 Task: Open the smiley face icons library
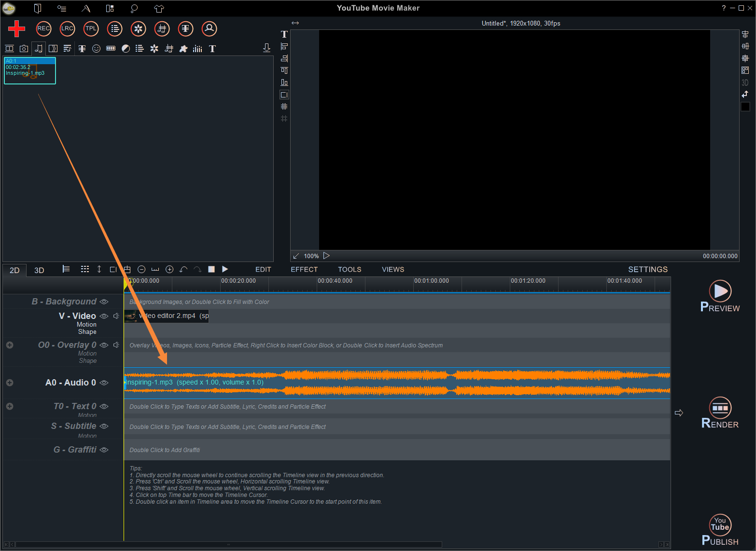click(x=97, y=48)
